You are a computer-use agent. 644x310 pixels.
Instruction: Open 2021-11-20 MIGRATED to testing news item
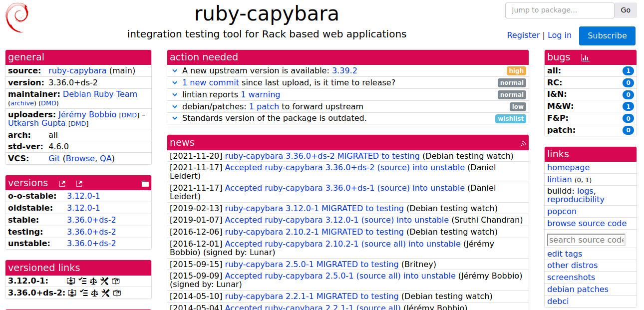click(322, 156)
